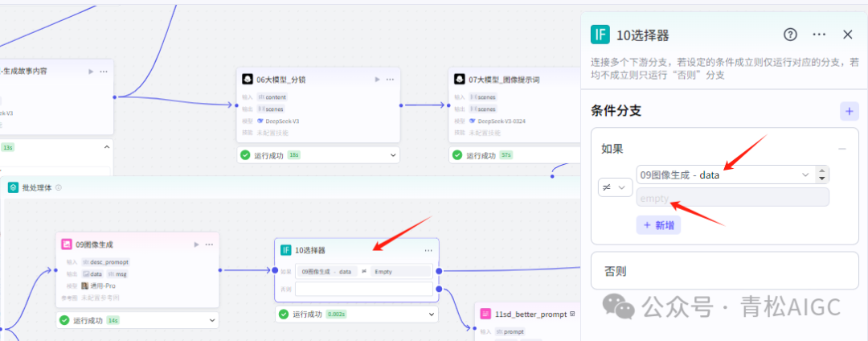
Task: Click the small icon after 11sd_better_prompt title
Action: pyautogui.click(x=573, y=314)
